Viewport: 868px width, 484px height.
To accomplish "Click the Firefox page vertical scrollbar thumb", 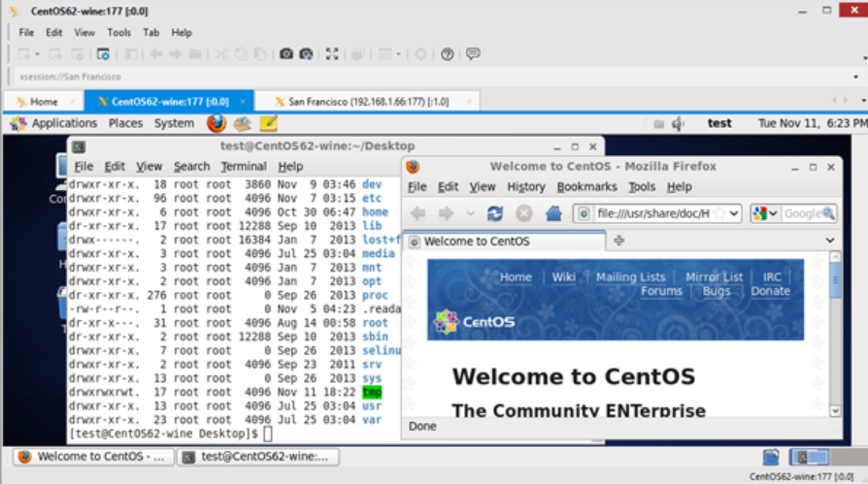I will pyautogui.click(x=835, y=280).
